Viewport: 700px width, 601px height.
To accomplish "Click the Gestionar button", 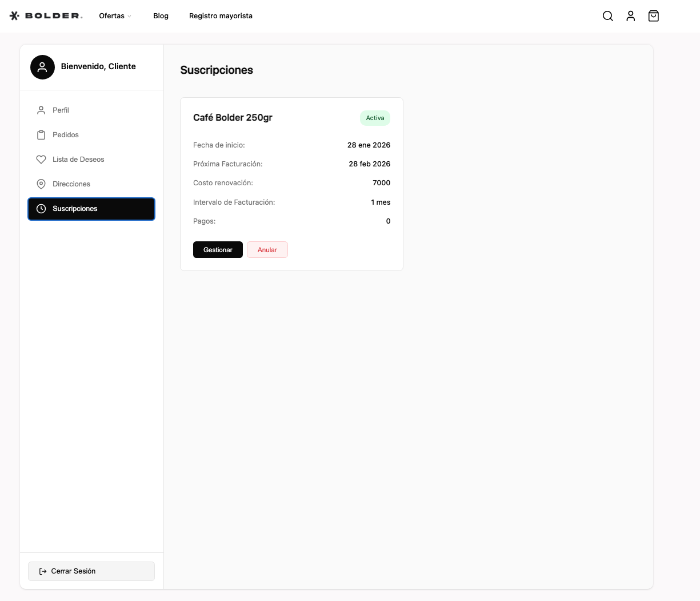I will point(218,250).
